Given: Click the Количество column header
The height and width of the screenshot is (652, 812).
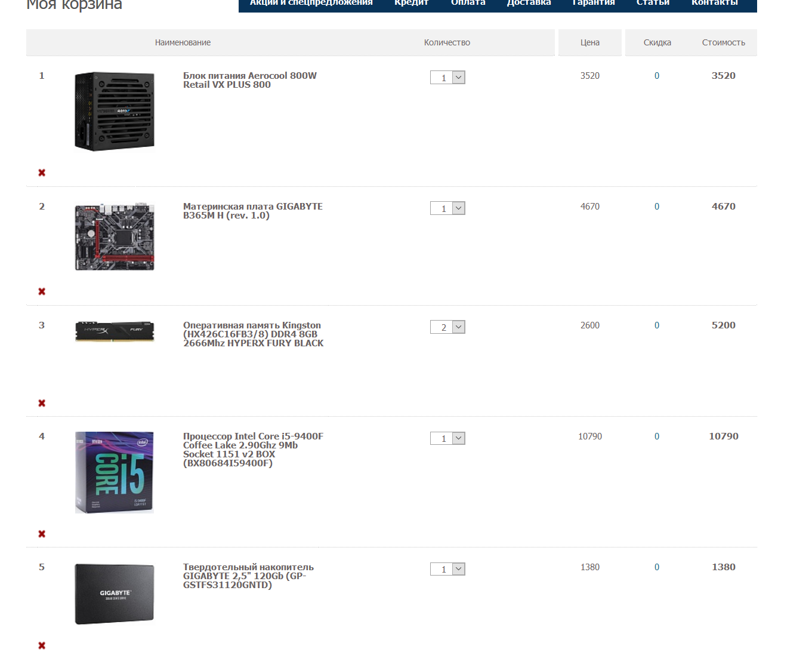Looking at the screenshot, I should 447,42.
